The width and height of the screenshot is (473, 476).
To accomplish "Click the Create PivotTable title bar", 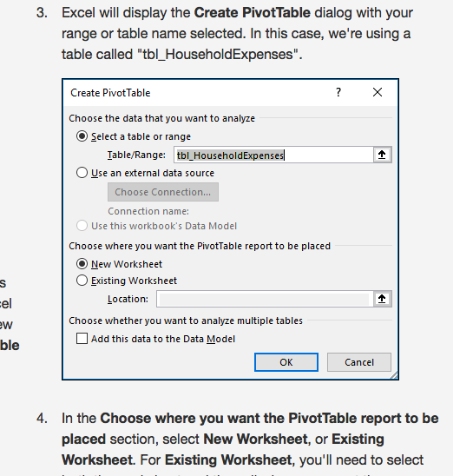I will tap(197, 93).
